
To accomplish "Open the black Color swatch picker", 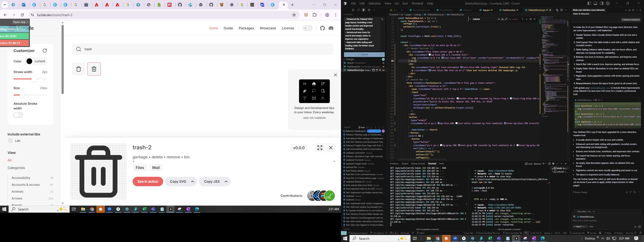I will [29, 61].
